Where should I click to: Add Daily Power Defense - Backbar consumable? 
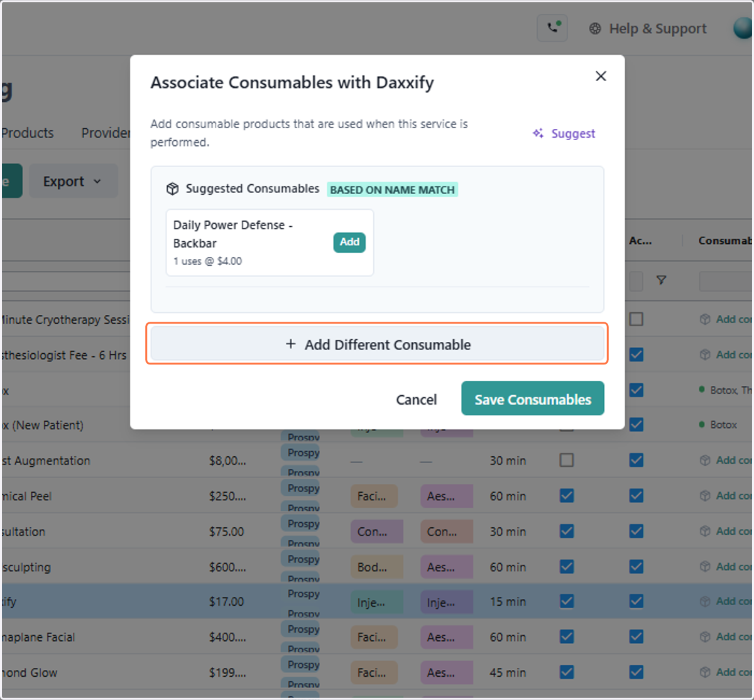[349, 242]
